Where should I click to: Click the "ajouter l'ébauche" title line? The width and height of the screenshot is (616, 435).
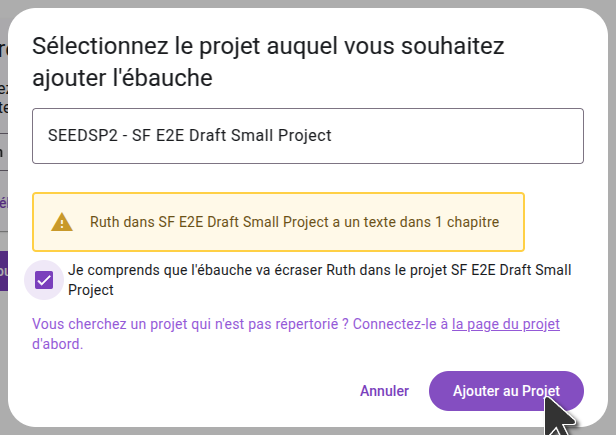(126, 77)
